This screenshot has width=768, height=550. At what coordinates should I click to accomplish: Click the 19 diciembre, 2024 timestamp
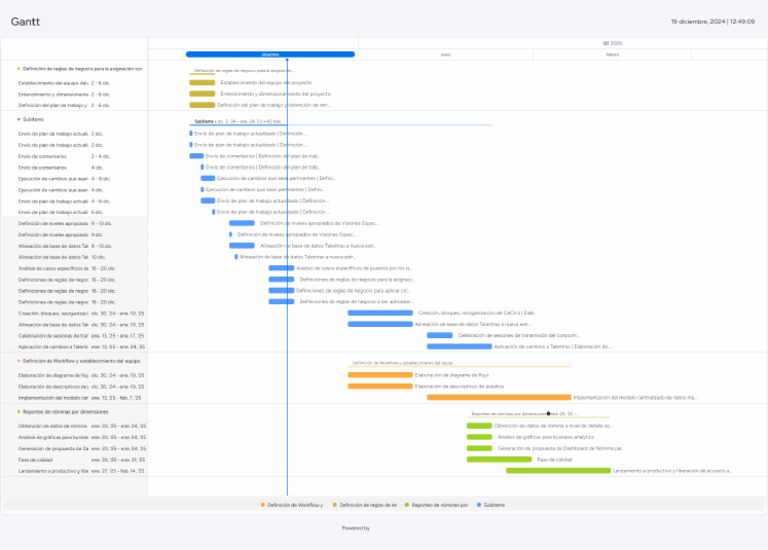coord(712,22)
